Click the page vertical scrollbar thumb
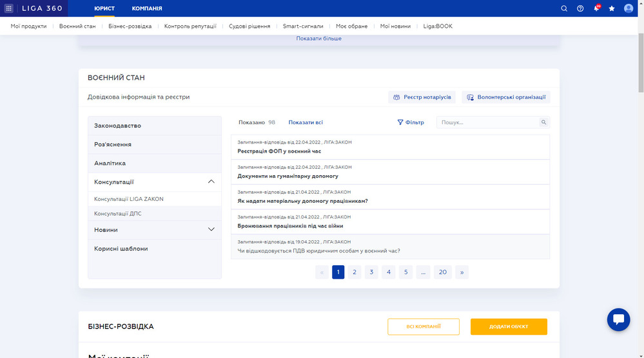644x358 pixels. tap(641, 62)
